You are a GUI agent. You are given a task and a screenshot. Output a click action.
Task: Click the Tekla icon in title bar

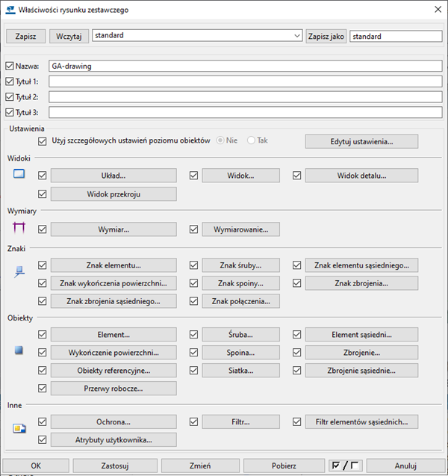(9, 10)
